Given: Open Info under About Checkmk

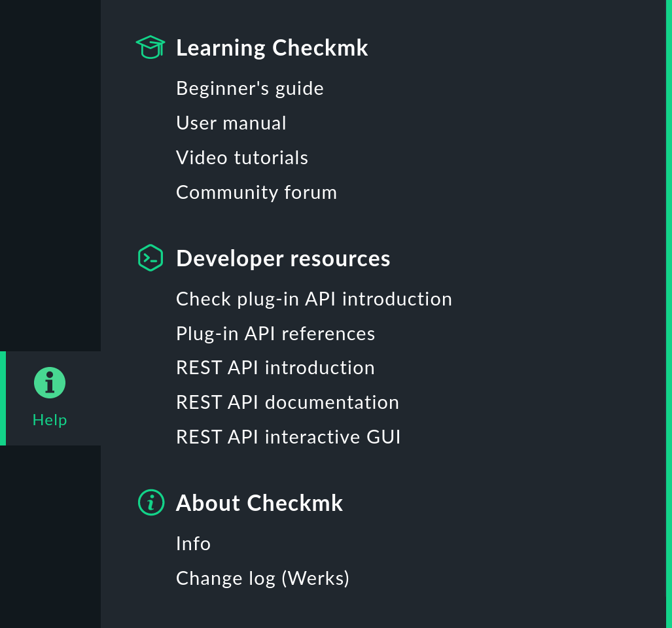Looking at the screenshot, I should coord(193,544).
